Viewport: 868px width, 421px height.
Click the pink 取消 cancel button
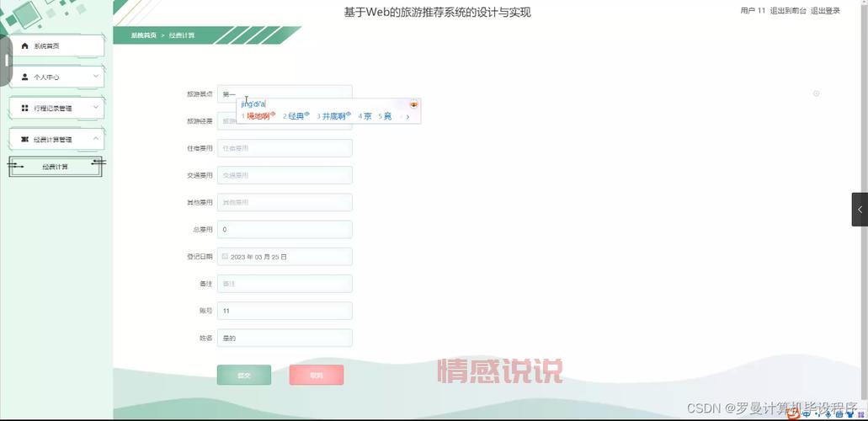pos(316,375)
